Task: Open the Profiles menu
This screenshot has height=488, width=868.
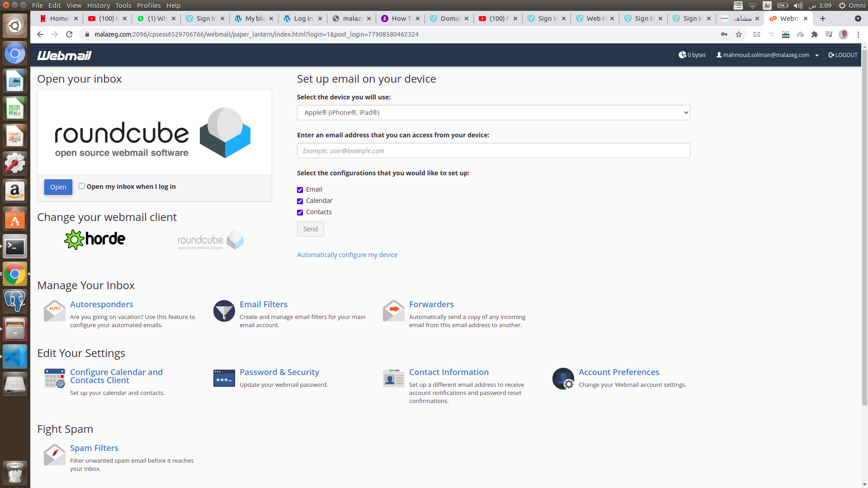Action: 149,5
